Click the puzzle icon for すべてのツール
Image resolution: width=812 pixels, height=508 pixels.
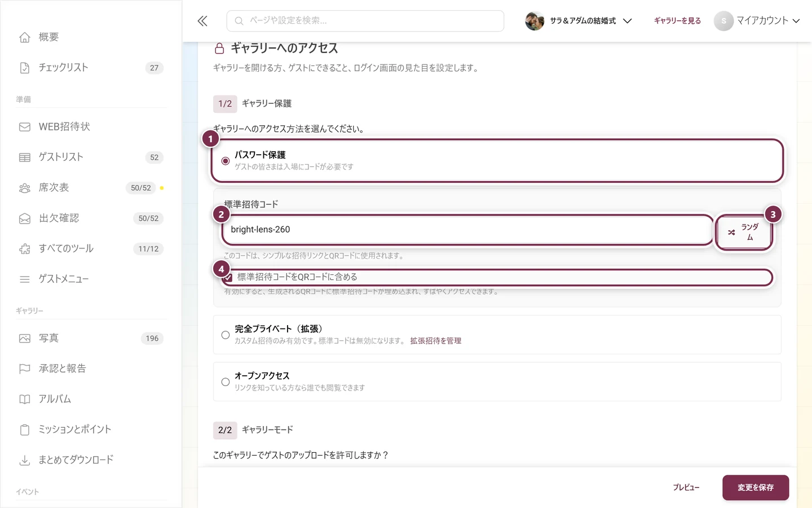click(25, 249)
